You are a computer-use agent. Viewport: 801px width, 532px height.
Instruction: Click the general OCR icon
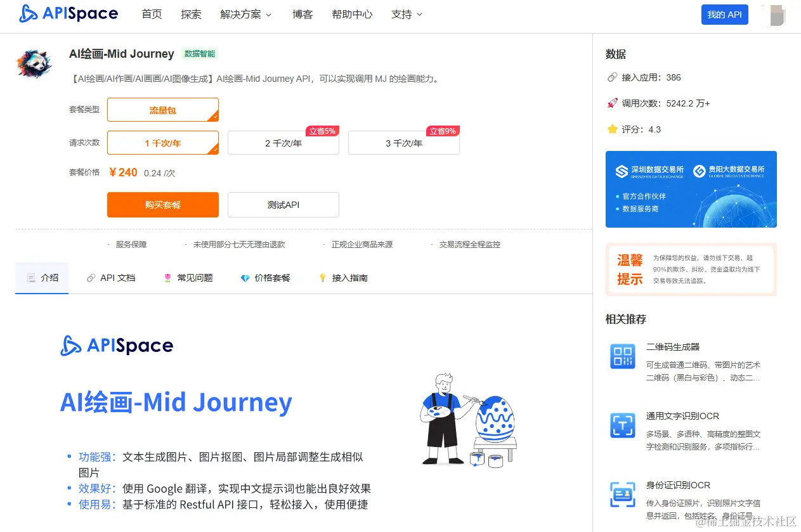click(622, 425)
